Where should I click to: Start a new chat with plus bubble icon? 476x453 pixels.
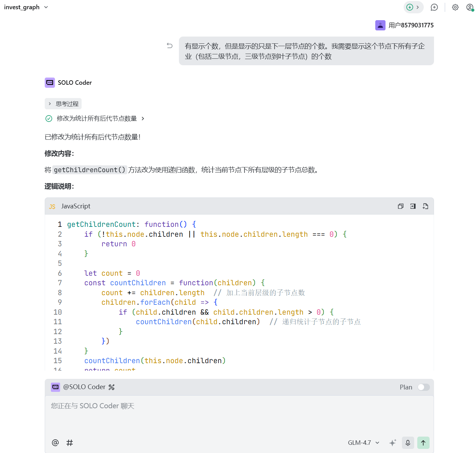pos(434,7)
